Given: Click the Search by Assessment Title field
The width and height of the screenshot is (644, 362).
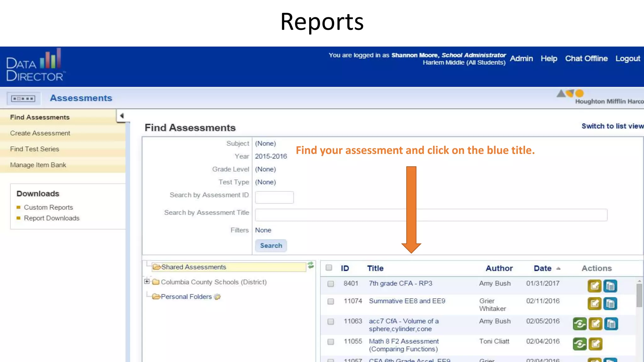Looking at the screenshot, I should (x=431, y=215).
